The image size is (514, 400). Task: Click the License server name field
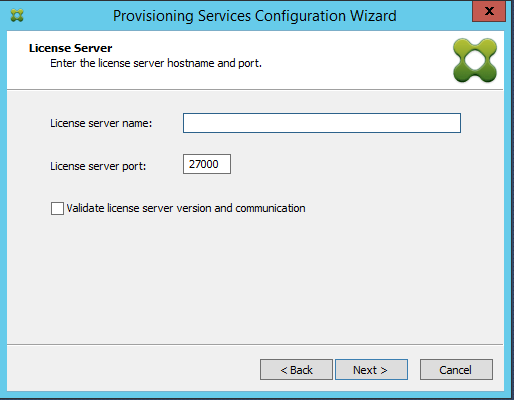pyautogui.click(x=322, y=123)
